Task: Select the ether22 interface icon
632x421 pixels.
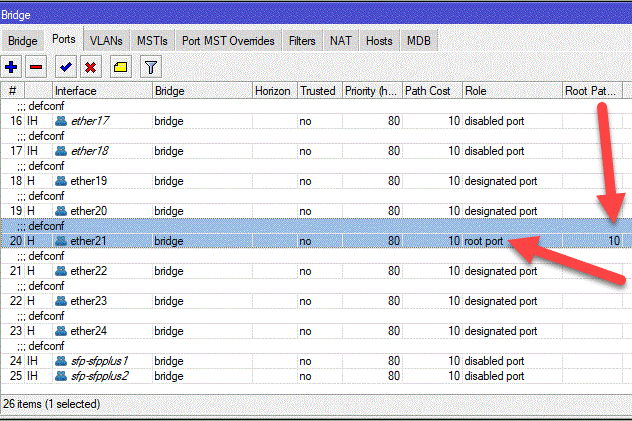Action: [x=61, y=271]
